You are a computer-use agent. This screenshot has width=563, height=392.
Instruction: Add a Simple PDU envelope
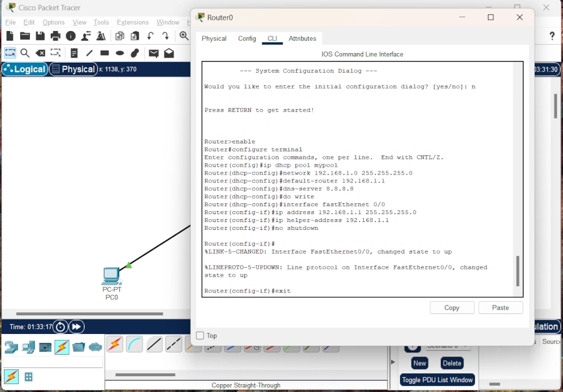(x=154, y=53)
